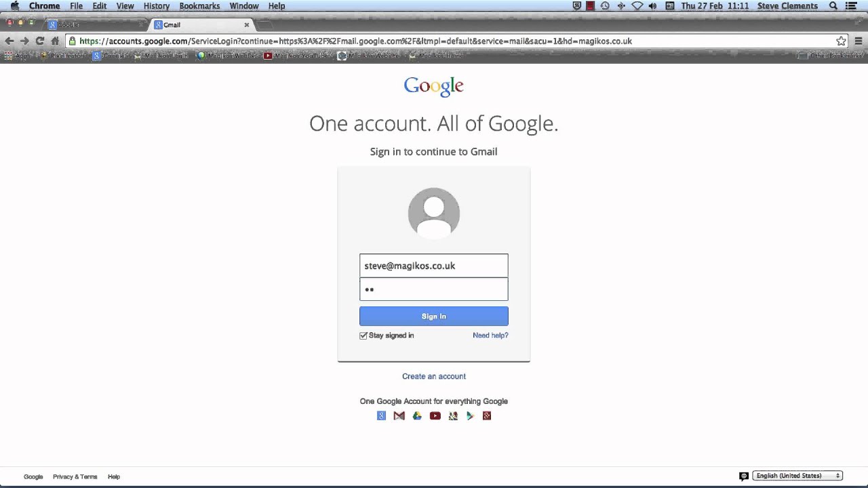This screenshot has width=868, height=488.
Task: Click the Gmail envelope service icon
Action: click(x=399, y=415)
